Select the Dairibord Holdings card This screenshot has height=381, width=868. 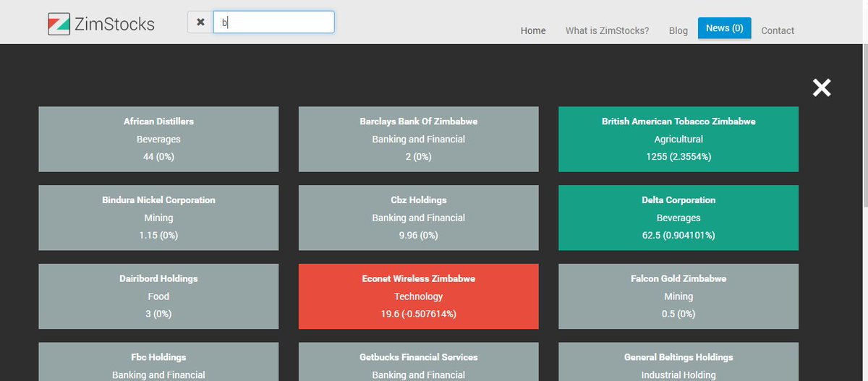tap(158, 296)
